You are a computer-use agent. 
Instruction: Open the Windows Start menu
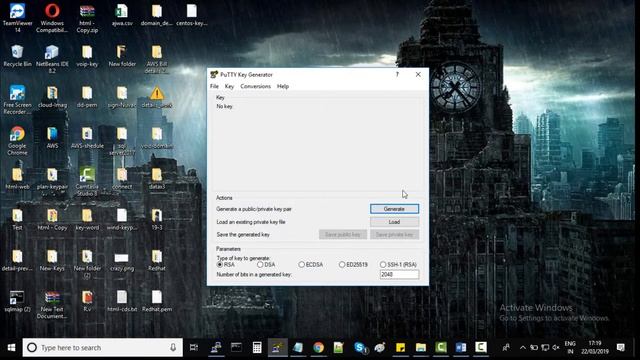point(11,347)
